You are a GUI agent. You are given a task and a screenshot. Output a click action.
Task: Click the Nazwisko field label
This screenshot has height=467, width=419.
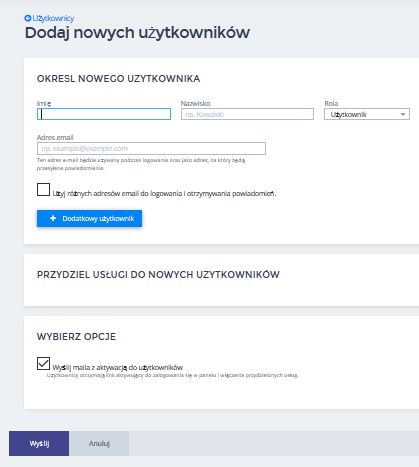click(195, 103)
